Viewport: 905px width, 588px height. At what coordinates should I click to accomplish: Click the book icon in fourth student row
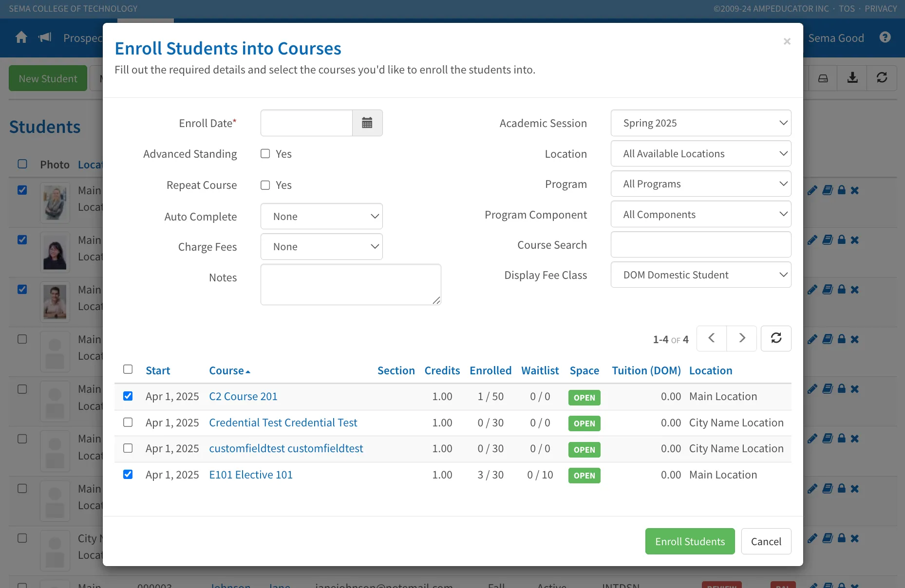pyautogui.click(x=828, y=339)
